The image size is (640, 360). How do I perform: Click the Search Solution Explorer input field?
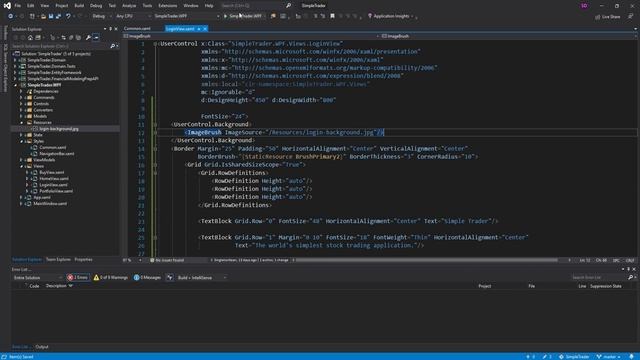tap(60, 46)
